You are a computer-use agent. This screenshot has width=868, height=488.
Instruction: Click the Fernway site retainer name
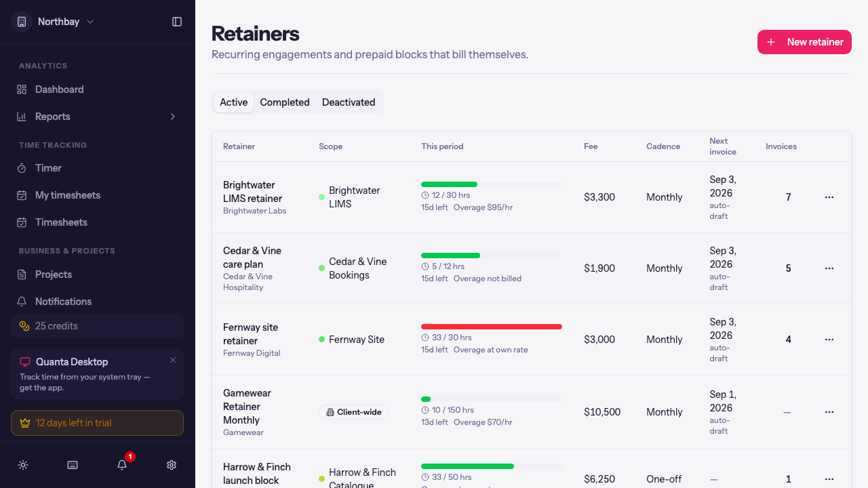point(250,334)
